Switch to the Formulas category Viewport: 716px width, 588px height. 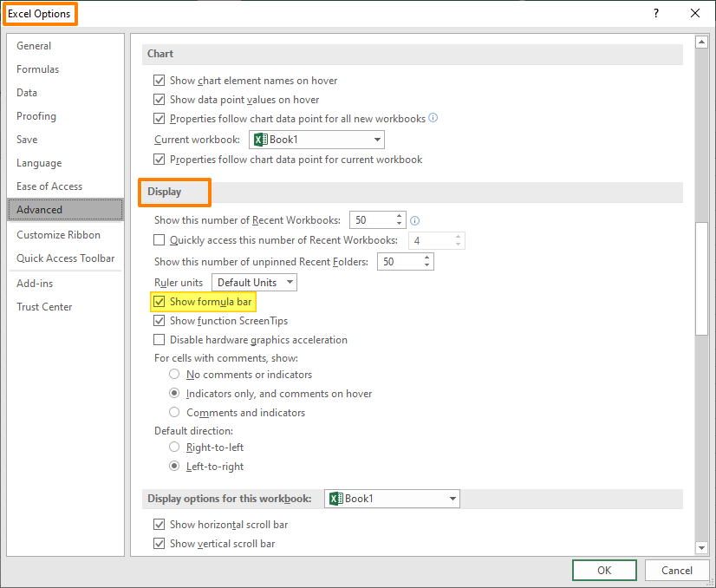37,69
